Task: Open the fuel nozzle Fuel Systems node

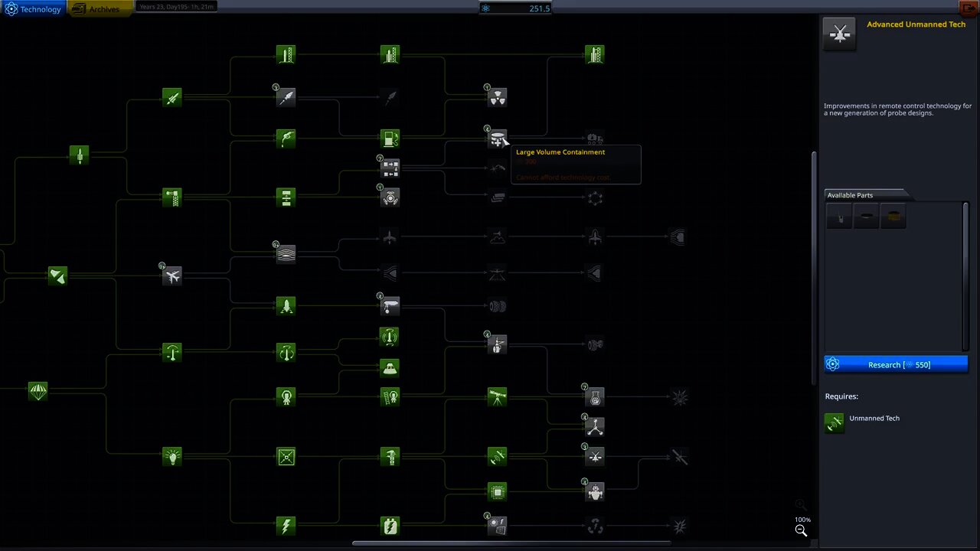Action: click(x=286, y=139)
